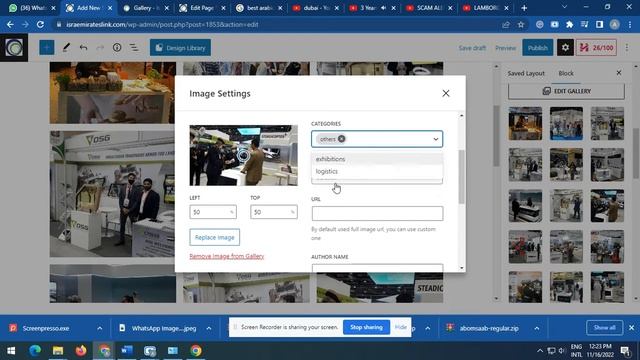
Task: Expand the Categories dropdown arrow
Action: (x=436, y=139)
